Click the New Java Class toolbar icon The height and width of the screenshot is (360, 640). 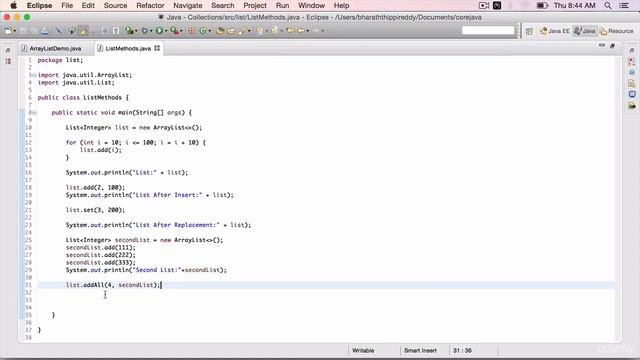click(203, 31)
